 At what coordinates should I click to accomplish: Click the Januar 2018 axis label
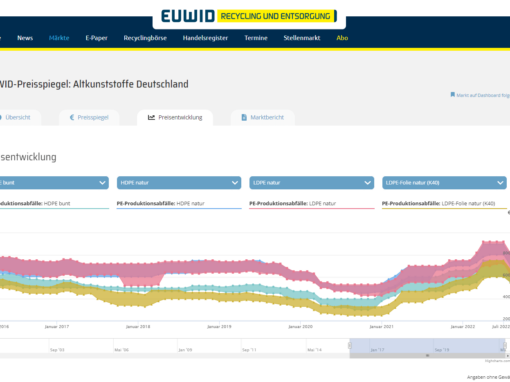(138, 327)
